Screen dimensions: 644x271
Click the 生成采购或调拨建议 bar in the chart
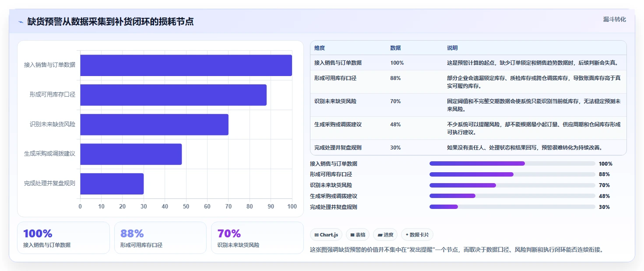[131, 154]
